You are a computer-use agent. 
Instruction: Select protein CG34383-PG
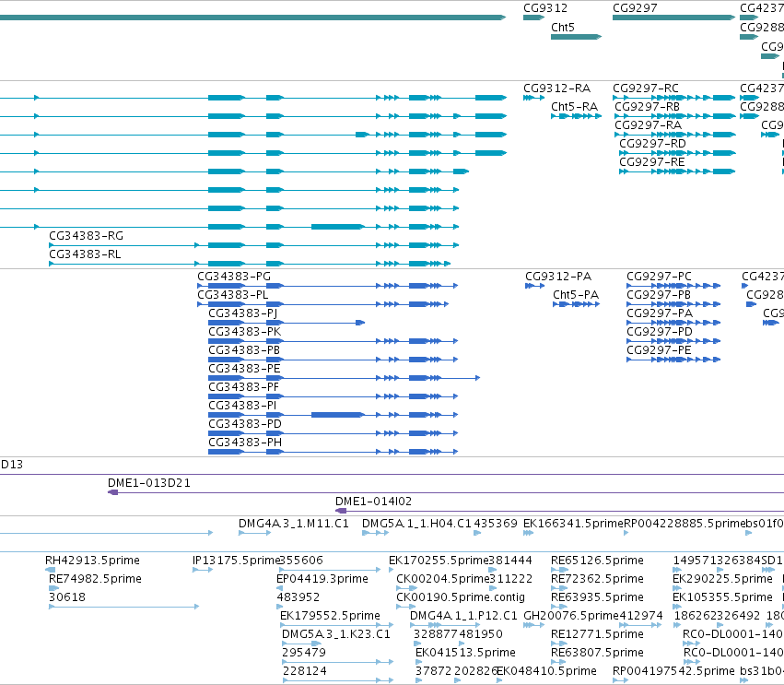[x=233, y=277]
